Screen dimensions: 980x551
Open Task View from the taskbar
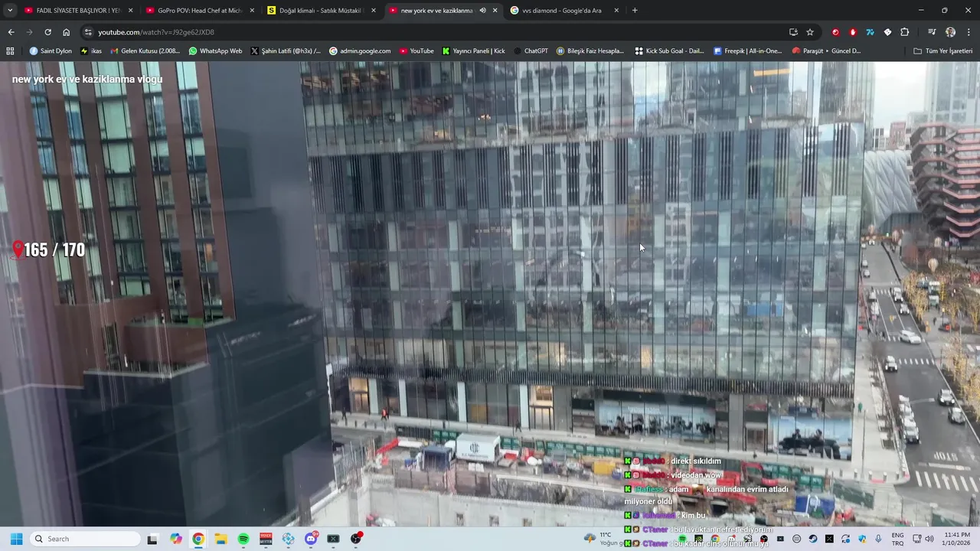[152, 539]
